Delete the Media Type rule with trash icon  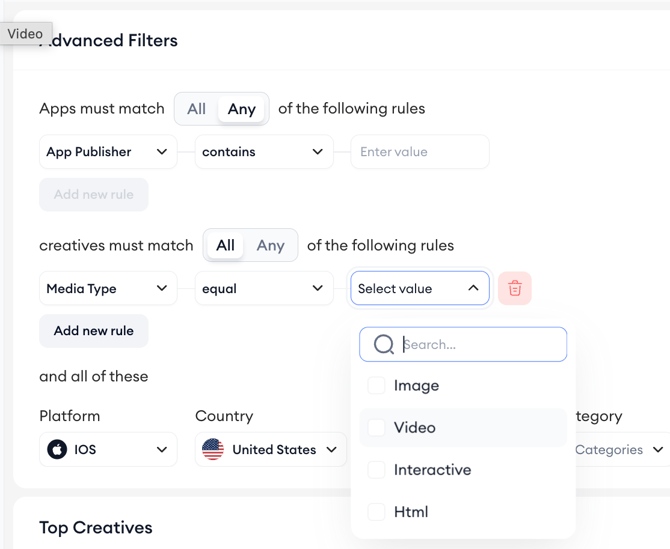[514, 288]
